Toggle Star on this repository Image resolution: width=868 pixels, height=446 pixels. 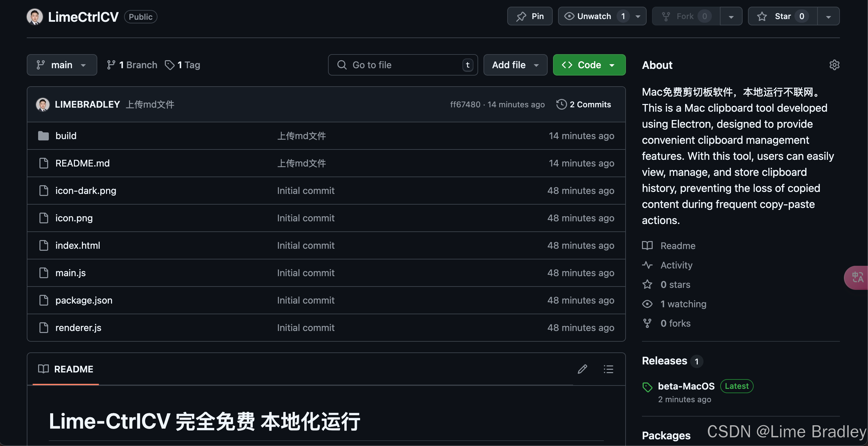pyautogui.click(x=782, y=16)
